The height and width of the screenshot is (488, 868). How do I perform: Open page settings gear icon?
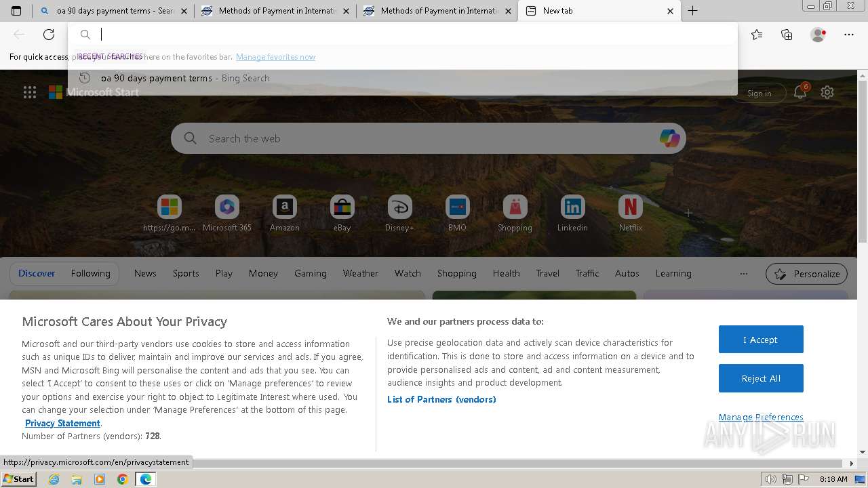(827, 93)
